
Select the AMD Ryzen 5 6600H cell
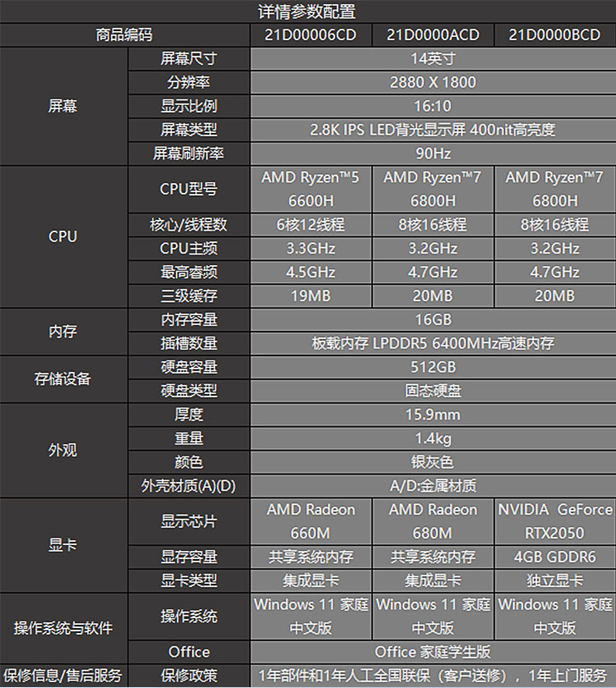point(310,189)
